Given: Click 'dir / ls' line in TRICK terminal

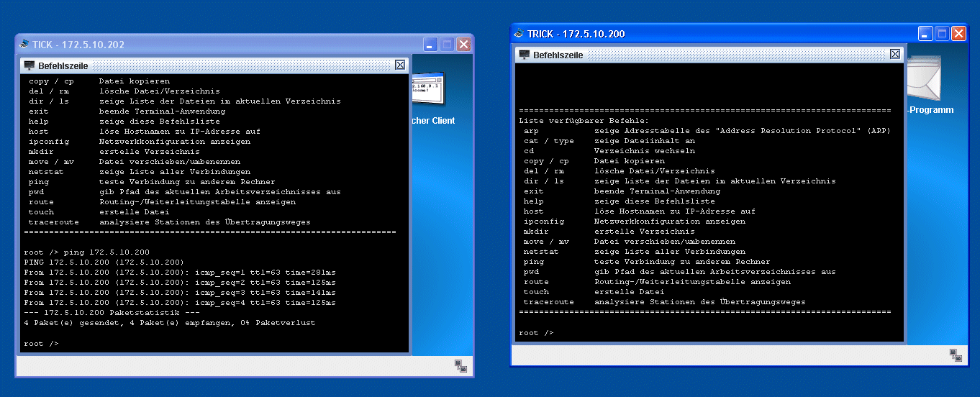Looking at the screenshot, I should (x=679, y=181).
